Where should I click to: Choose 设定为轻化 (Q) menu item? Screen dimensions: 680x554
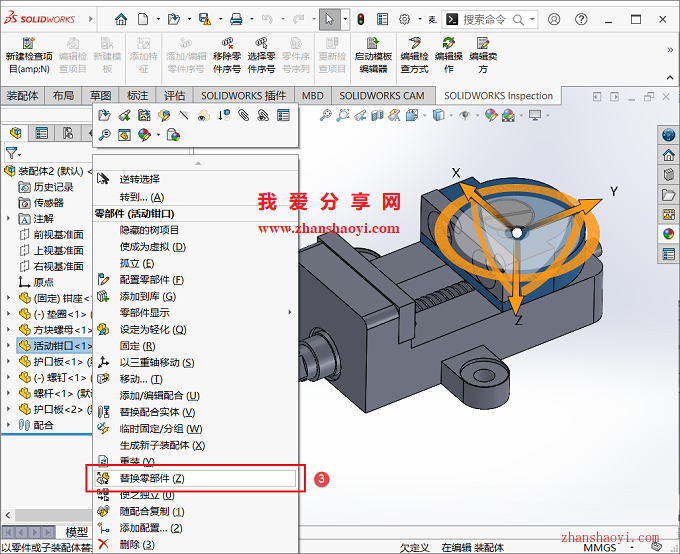pos(195,330)
